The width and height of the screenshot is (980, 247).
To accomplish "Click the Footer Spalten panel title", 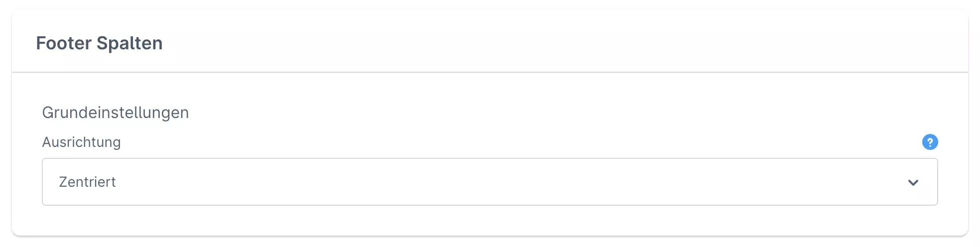I will (99, 43).
